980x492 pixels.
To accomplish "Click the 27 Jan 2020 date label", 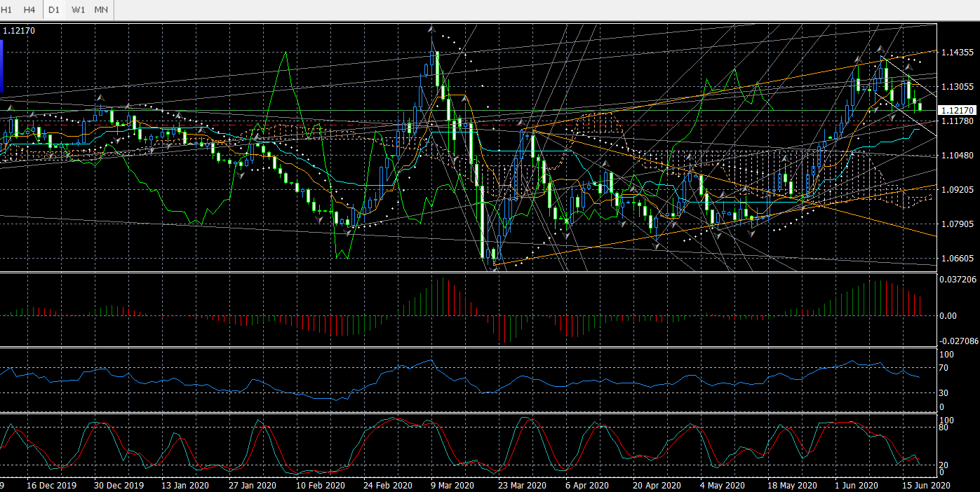I will [253, 485].
